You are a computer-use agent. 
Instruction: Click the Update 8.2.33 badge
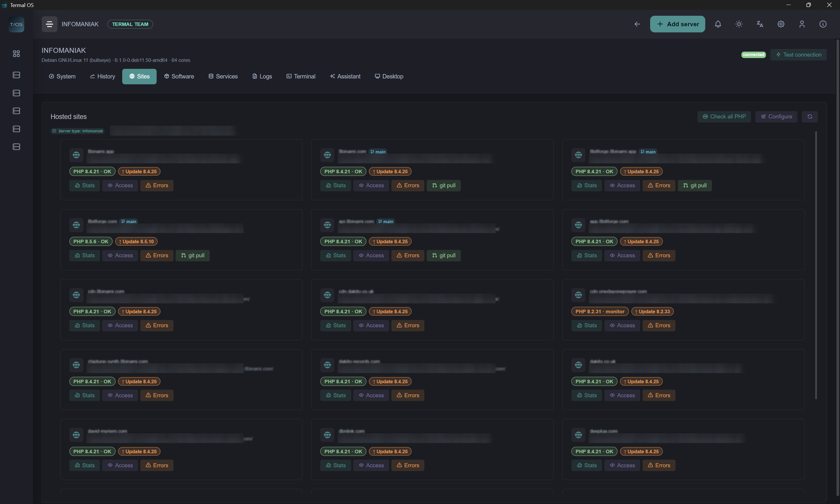[x=653, y=312]
